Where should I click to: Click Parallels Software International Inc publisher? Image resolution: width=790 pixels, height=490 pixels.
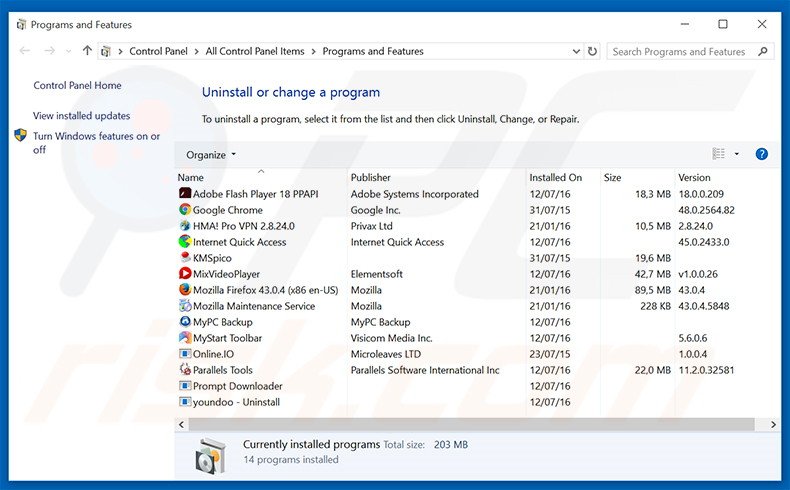[x=425, y=370]
